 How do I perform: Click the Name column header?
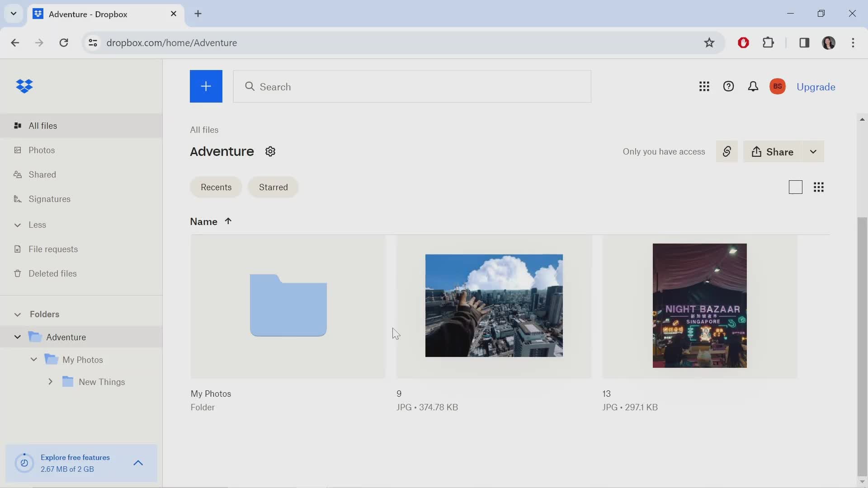(x=203, y=221)
